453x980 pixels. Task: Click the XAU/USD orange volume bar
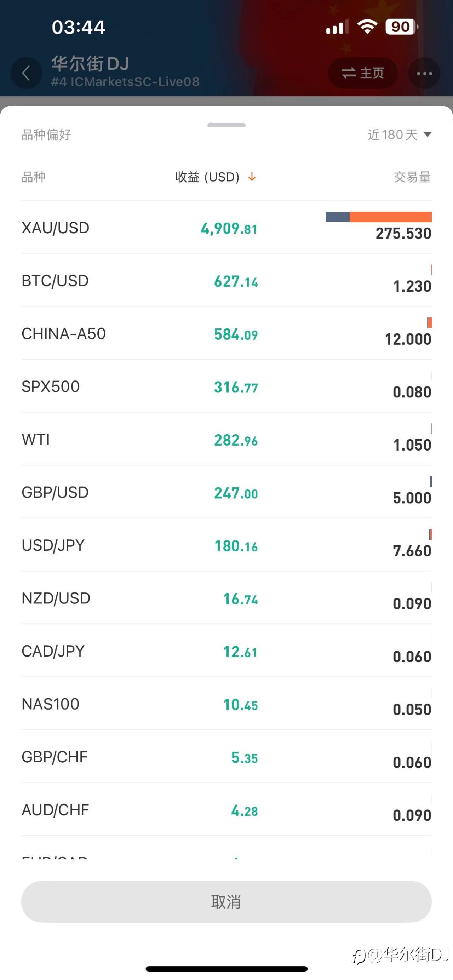click(390, 217)
